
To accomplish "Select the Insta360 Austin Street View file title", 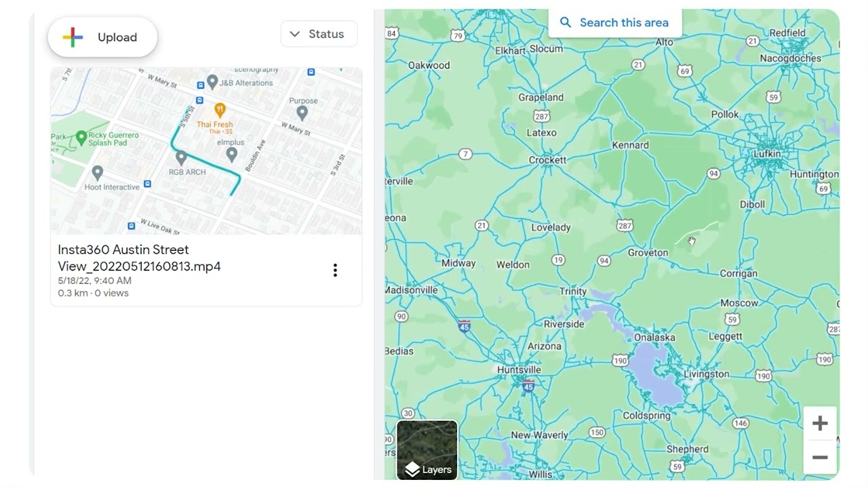I will (139, 258).
